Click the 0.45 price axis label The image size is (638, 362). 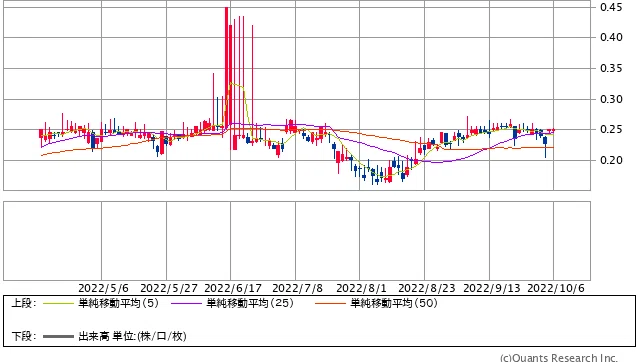tap(611, 7)
